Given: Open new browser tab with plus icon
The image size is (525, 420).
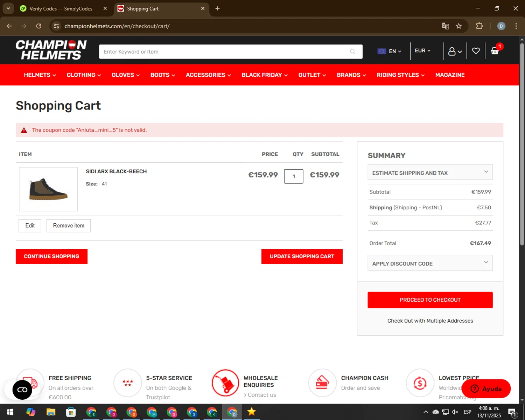Looking at the screenshot, I should [217, 8].
